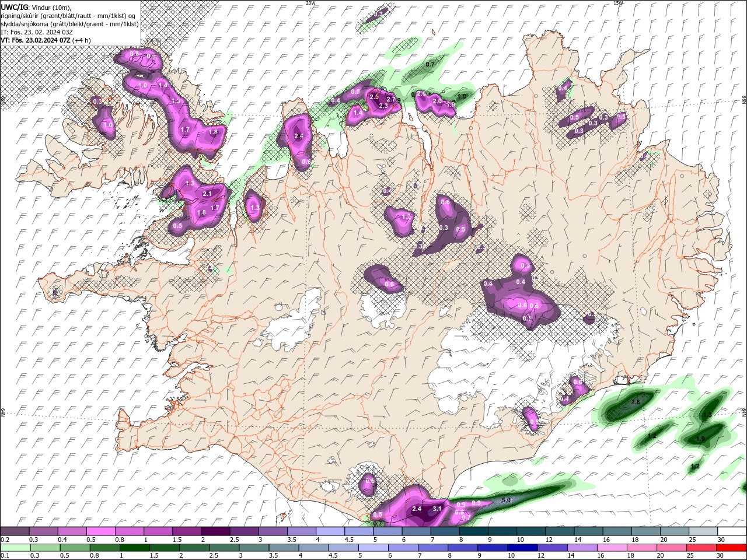
Task: Select the violet 12 swatch in bottom legend row
Action: tap(552, 548)
